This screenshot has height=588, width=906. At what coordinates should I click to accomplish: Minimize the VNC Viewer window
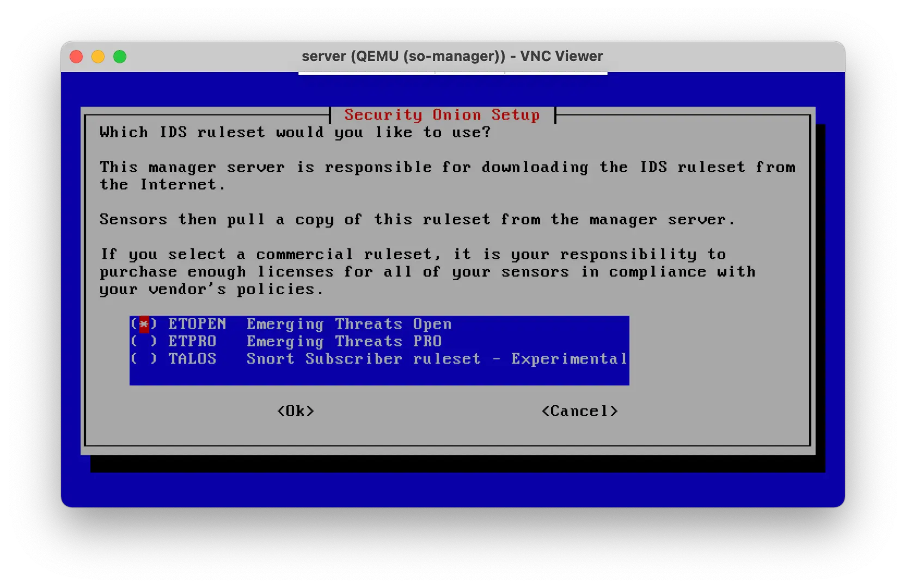click(x=98, y=57)
